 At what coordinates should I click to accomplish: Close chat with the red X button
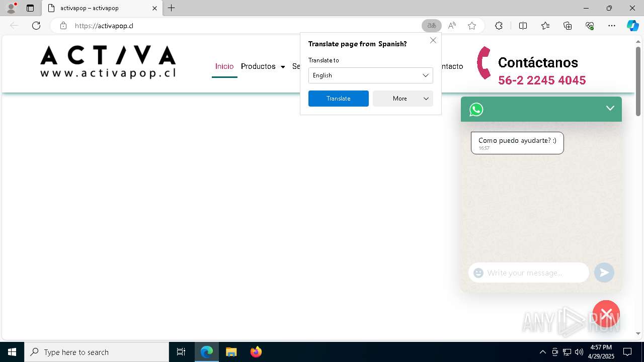(x=606, y=314)
